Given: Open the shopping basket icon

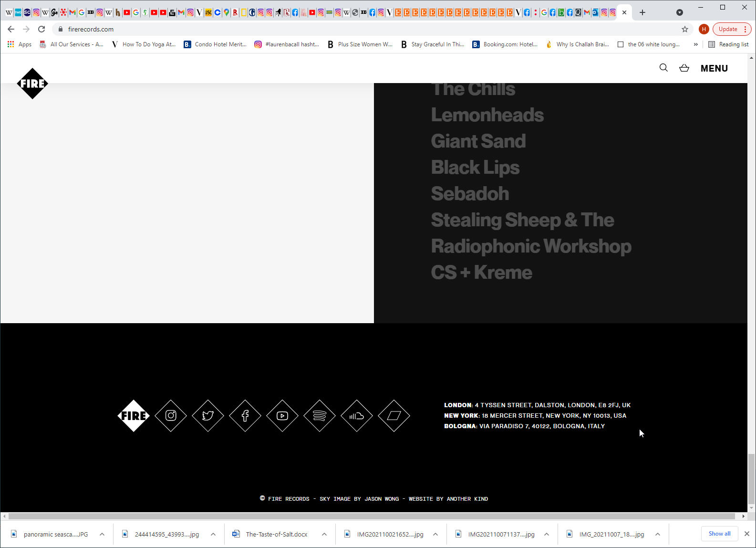Looking at the screenshot, I should pyautogui.click(x=684, y=68).
